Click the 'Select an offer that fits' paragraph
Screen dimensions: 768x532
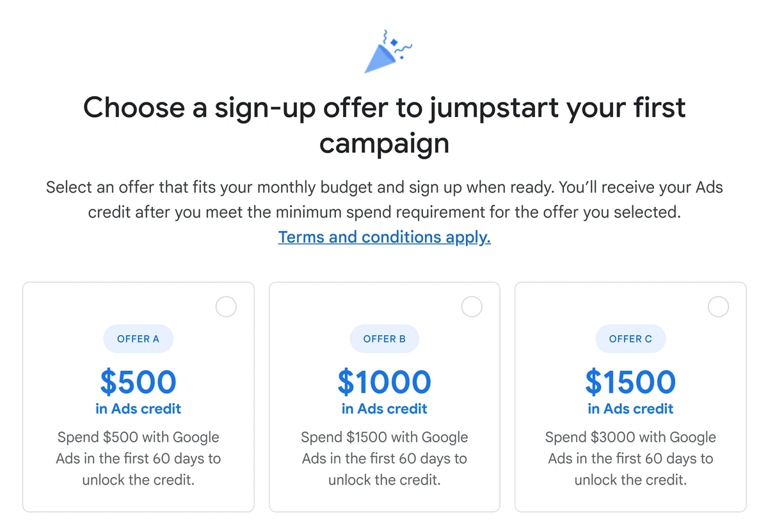385,199
